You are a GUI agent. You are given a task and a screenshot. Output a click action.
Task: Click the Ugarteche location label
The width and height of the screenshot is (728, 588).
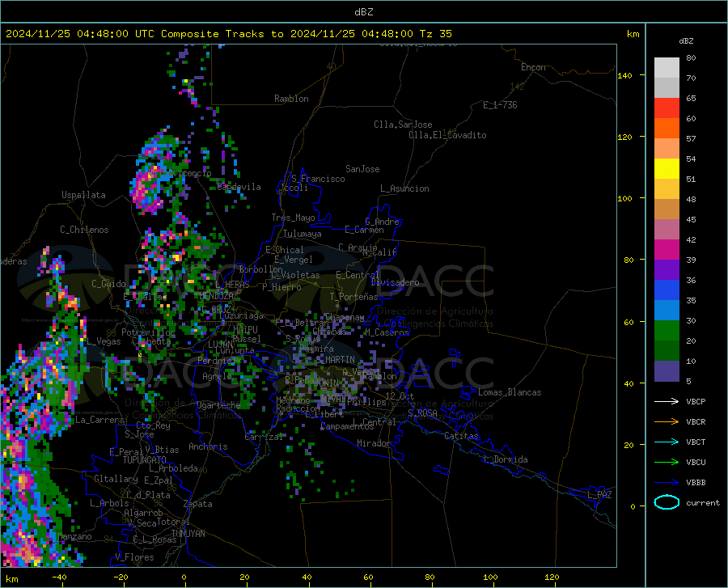pyautogui.click(x=218, y=405)
